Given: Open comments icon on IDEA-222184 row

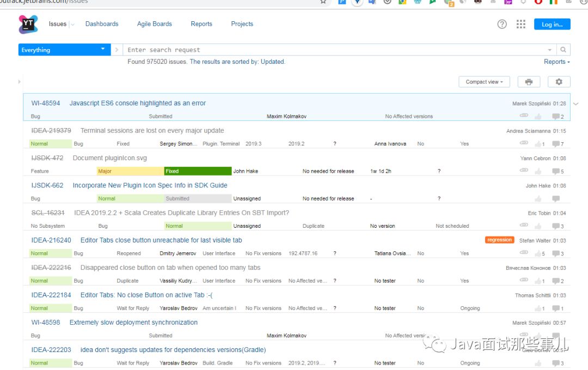Looking at the screenshot, I should (x=556, y=308).
